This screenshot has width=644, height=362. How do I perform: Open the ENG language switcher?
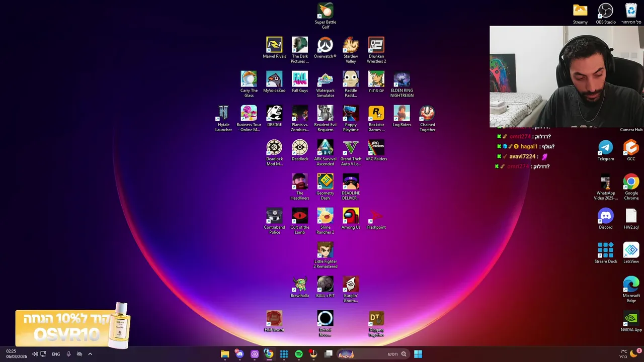coord(56,354)
